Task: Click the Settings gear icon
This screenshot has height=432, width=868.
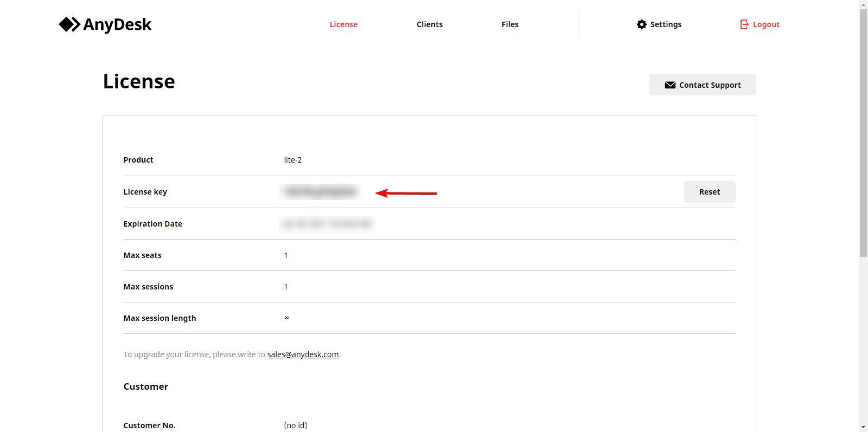Action: point(642,24)
